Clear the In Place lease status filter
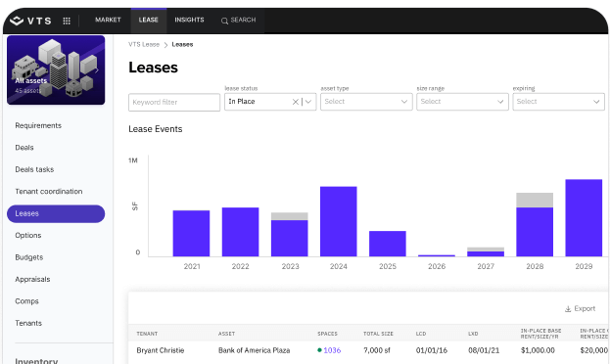This screenshot has width=610, height=364. [x=296, y=102]
